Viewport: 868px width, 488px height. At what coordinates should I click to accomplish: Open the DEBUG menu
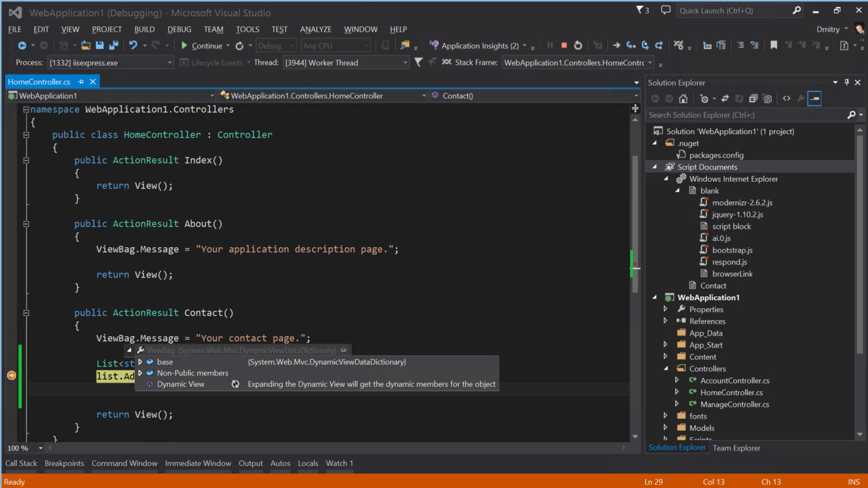point(179,29)
